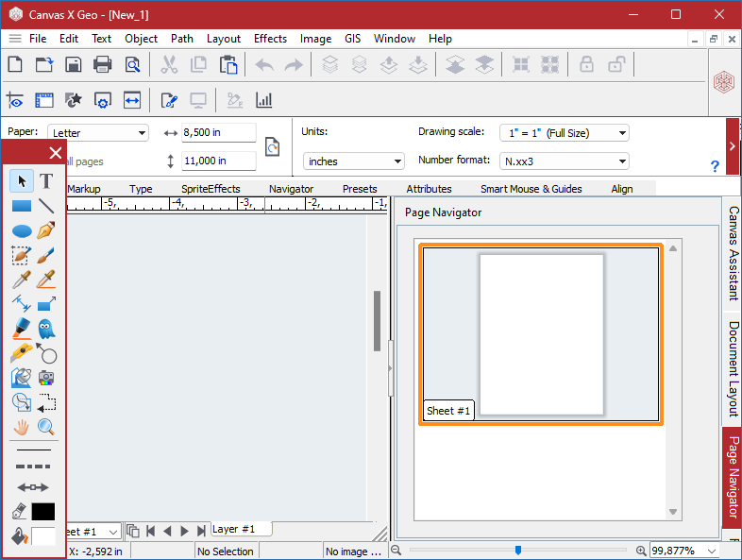The height and width of the screenshot is (560, 742).
Task: Close the floating toolbox panel
Action: tap(56, 153)
